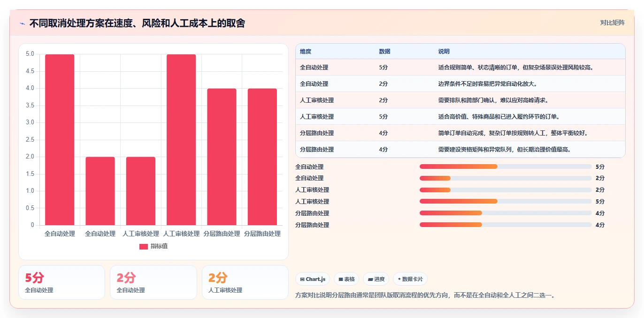644x318 pixels.
Task: Click the 2分 全自动处理 data card
Action: 153,282
